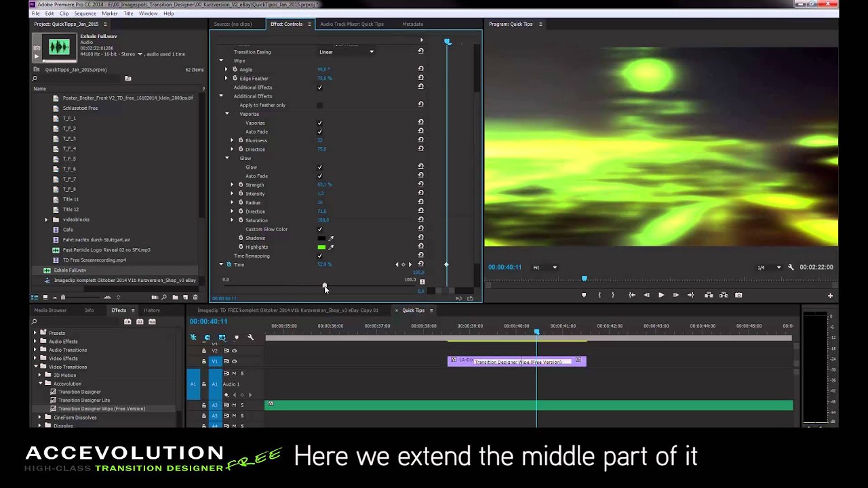This screenshot has height=488, width=868.
Task: Open playback resolution 1/4 dropdown
Action: click(769, 267)
